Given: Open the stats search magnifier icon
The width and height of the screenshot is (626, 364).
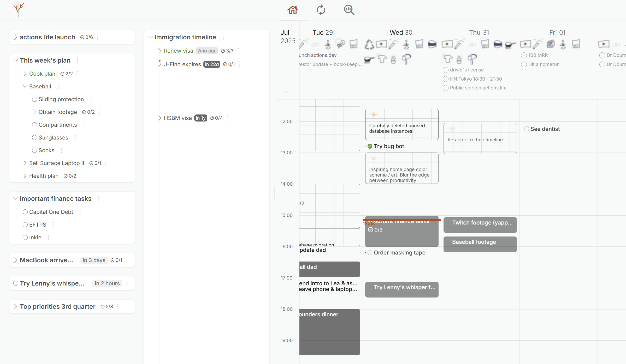Looking at the screenshot, I should click(x=349, y=10).
